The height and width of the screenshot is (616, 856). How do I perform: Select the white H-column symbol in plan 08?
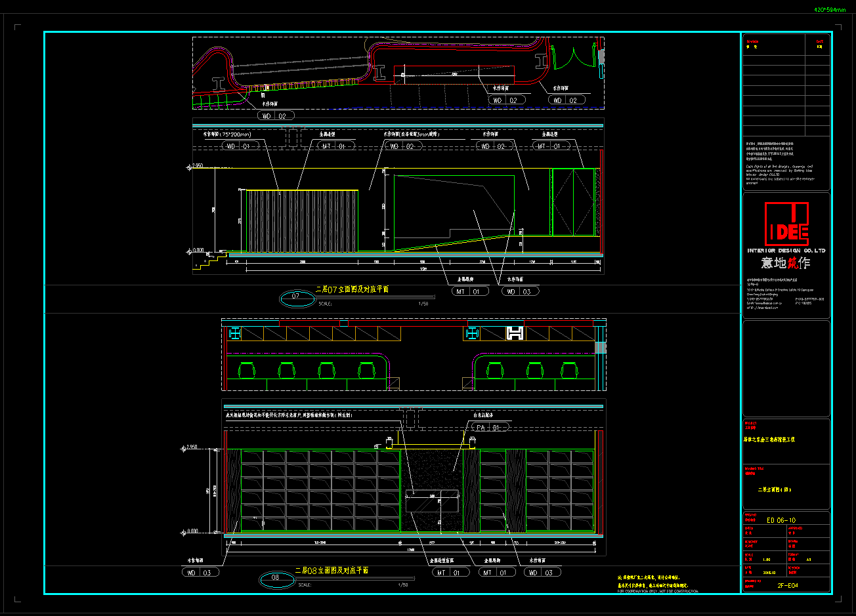click(x=516, y=333)
